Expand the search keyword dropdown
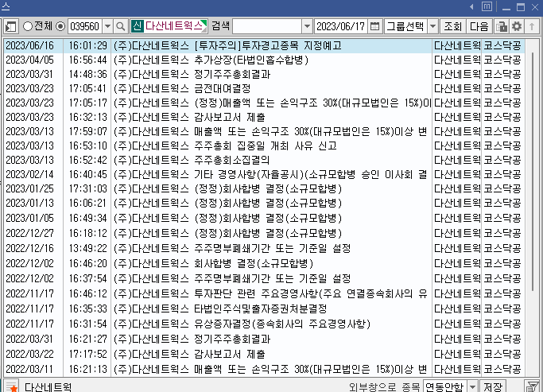 (307, 26)
